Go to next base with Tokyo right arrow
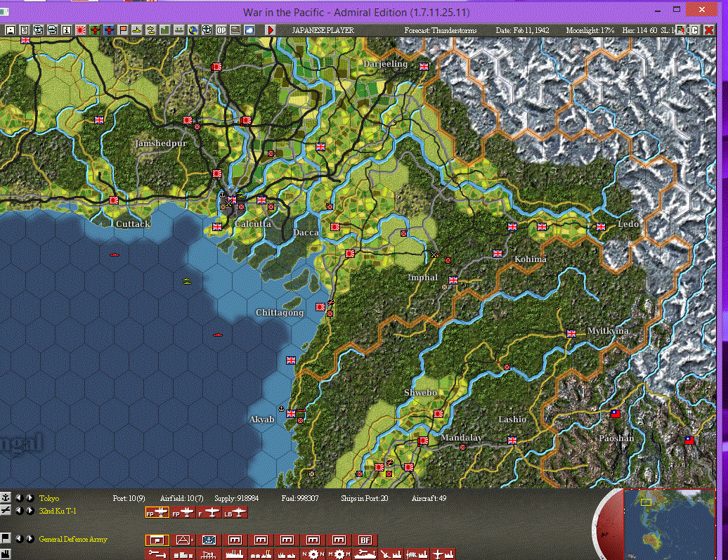 (x=30, y=497)
